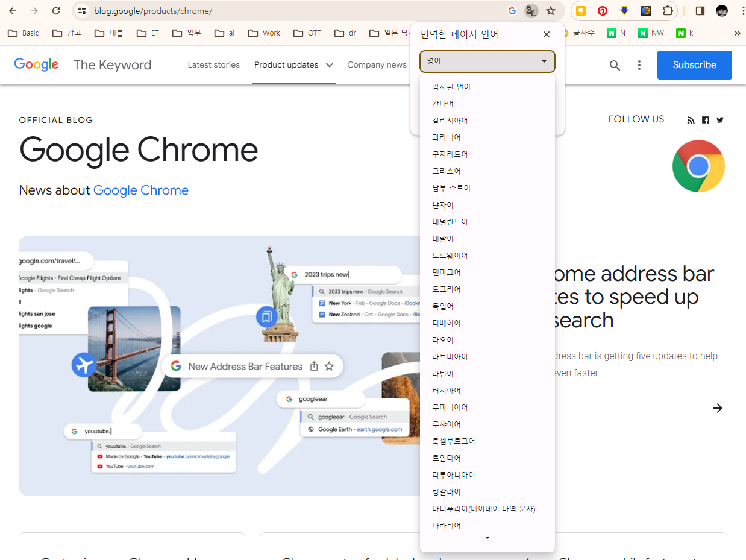This screenshot has width=746, height=560.
Task: Open the Work bookmark folder
Action: click(264, 33)
